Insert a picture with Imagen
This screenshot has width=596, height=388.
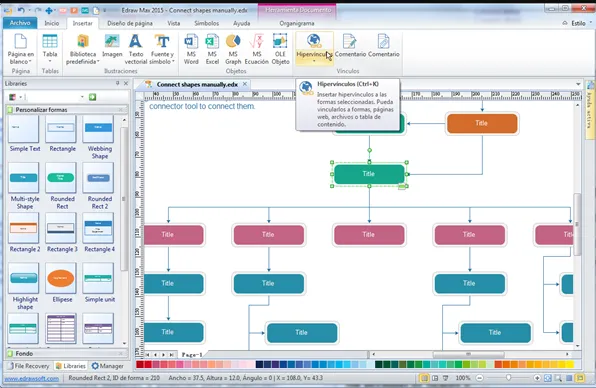[112, 46]
